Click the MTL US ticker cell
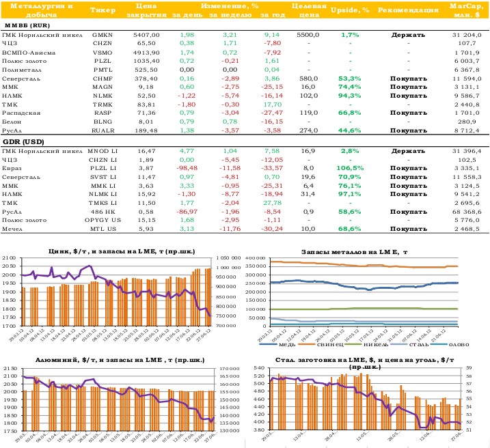This screenshot has height=448, width=490. coord(103,229)
